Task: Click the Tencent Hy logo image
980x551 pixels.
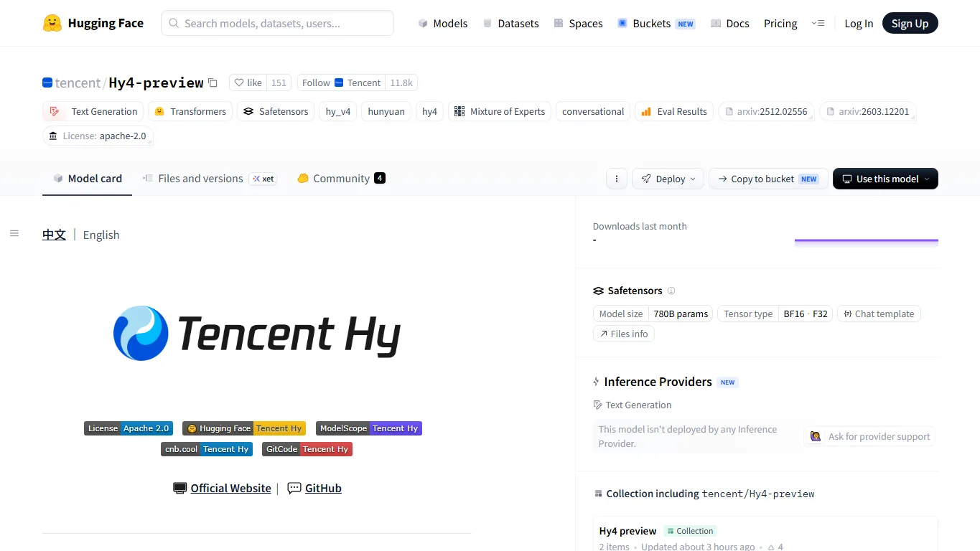Action: click(256, 333)
